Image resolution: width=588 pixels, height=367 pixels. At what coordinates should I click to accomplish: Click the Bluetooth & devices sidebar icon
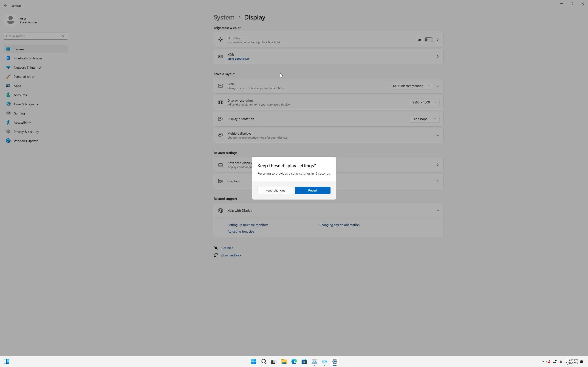click(x=8, y=58)
